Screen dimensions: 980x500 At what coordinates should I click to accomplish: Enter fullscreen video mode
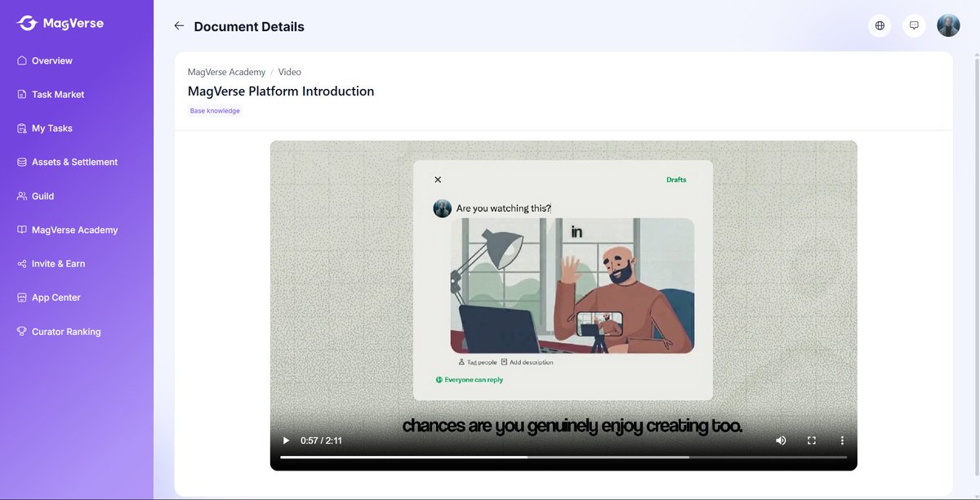812,440
